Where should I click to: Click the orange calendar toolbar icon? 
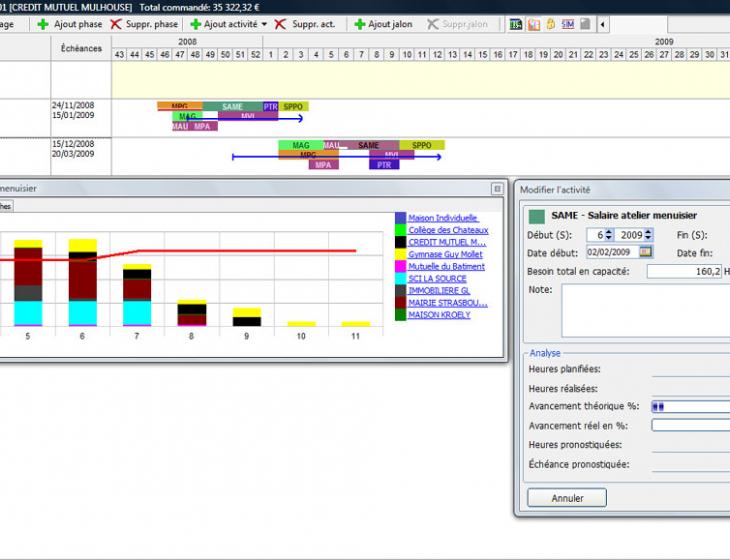pos(534,24)
